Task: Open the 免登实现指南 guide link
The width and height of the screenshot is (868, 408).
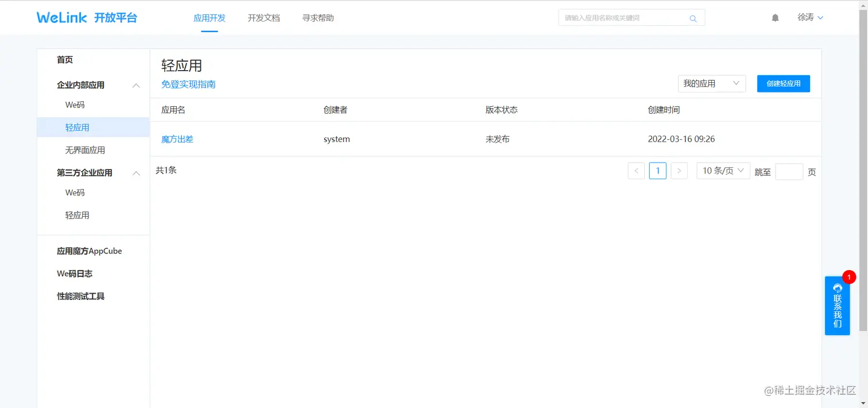Action: [x=188, y=84]
